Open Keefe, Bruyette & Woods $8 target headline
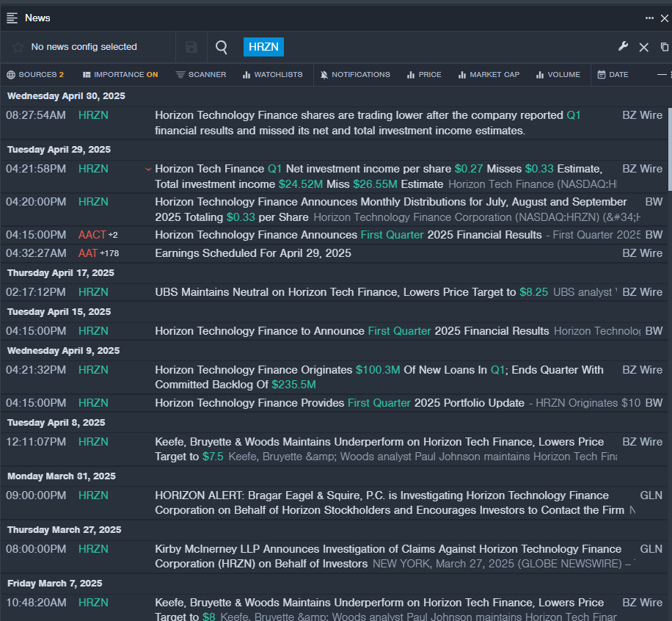Viewport: 672px width, 621px height. [x=379, y=610]
